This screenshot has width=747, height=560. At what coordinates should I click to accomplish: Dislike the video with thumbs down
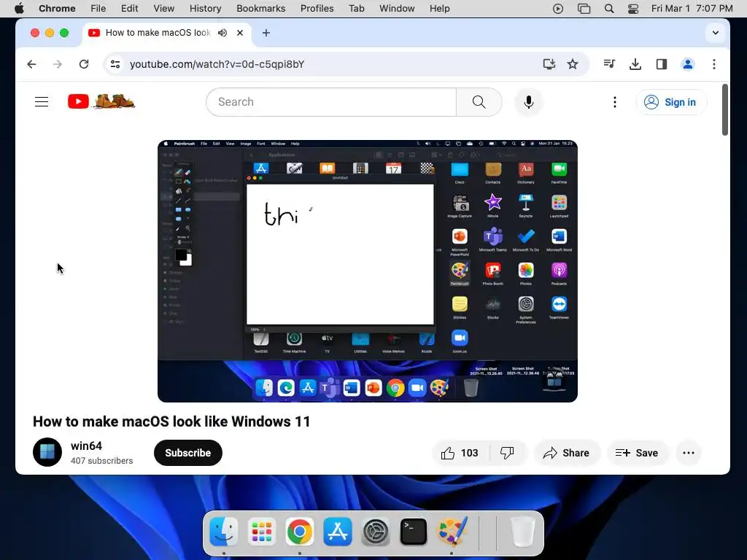508,453
